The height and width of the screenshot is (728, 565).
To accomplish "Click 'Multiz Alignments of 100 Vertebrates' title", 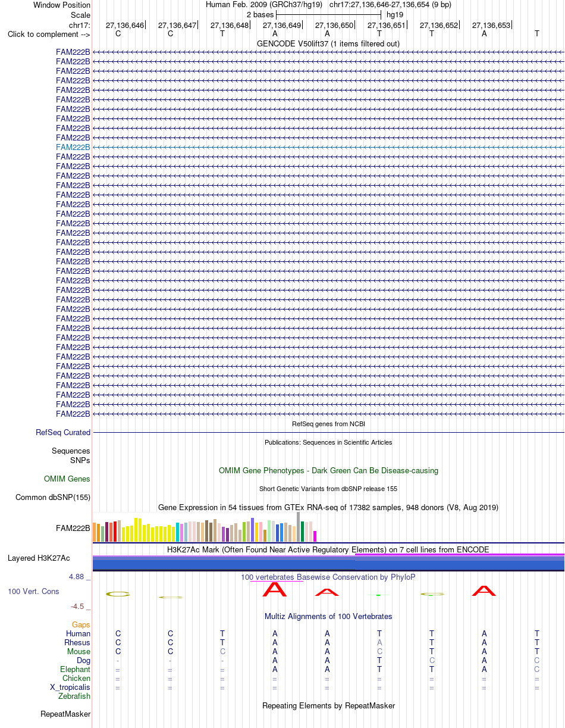I will pos(328,616).
